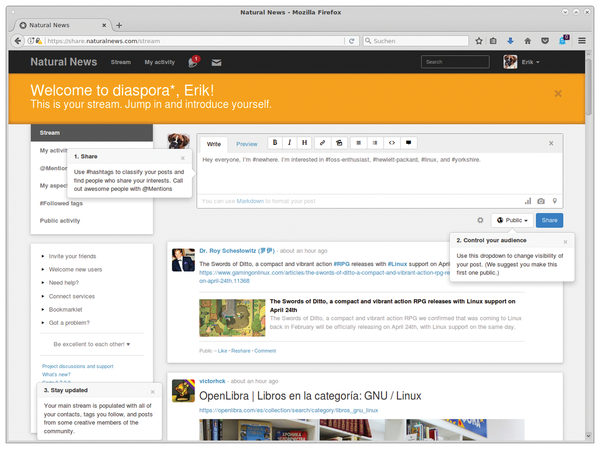This screenshot has width=600, height=449.
Task: Go to Firefox home page icon
Action: pos(527,41)
